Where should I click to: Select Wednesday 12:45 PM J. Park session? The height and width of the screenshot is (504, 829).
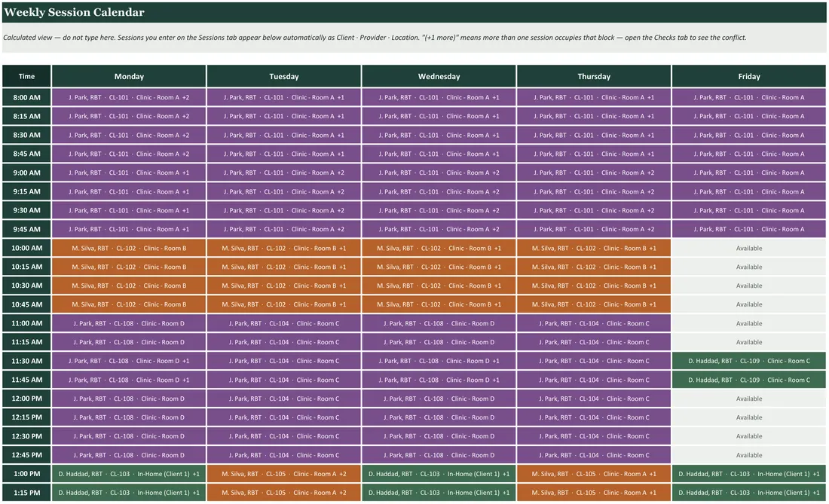[439, 455]
